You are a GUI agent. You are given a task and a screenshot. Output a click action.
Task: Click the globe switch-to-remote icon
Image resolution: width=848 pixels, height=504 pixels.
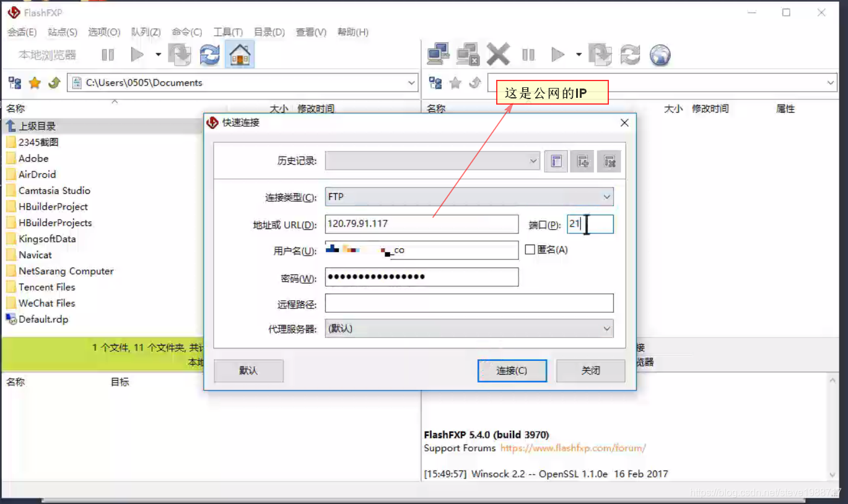(x=660, y=55)
